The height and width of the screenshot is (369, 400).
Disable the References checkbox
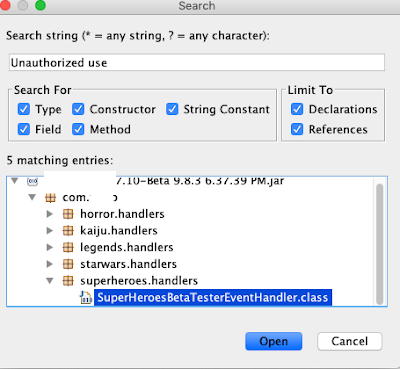click(x=297, y=129)
